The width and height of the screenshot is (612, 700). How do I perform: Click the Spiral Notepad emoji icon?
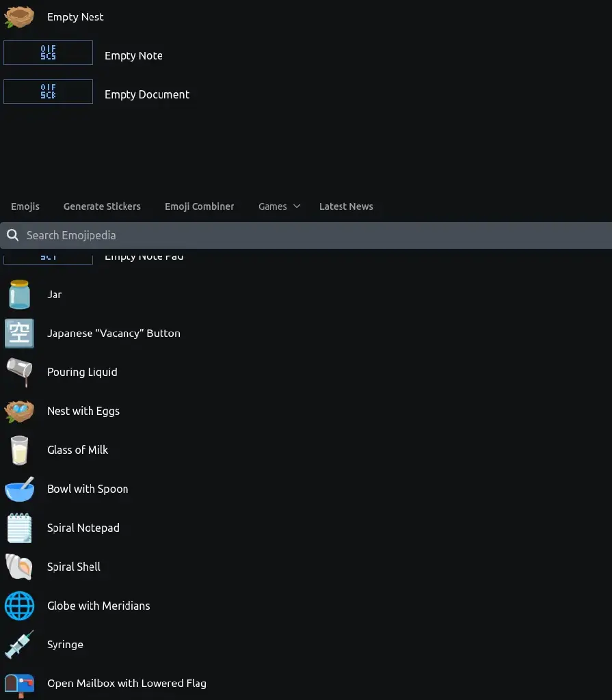coord(19,528)
